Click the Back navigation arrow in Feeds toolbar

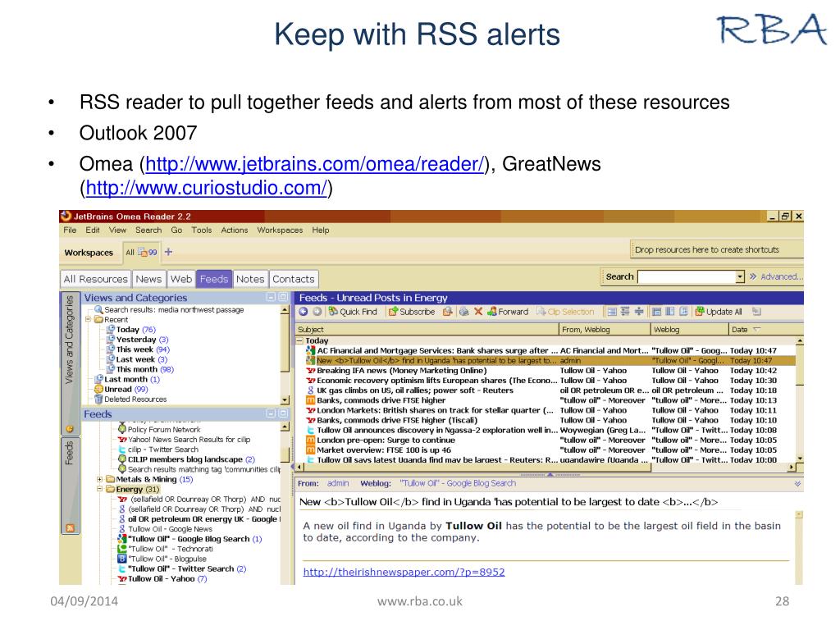[x=304, y=311]
